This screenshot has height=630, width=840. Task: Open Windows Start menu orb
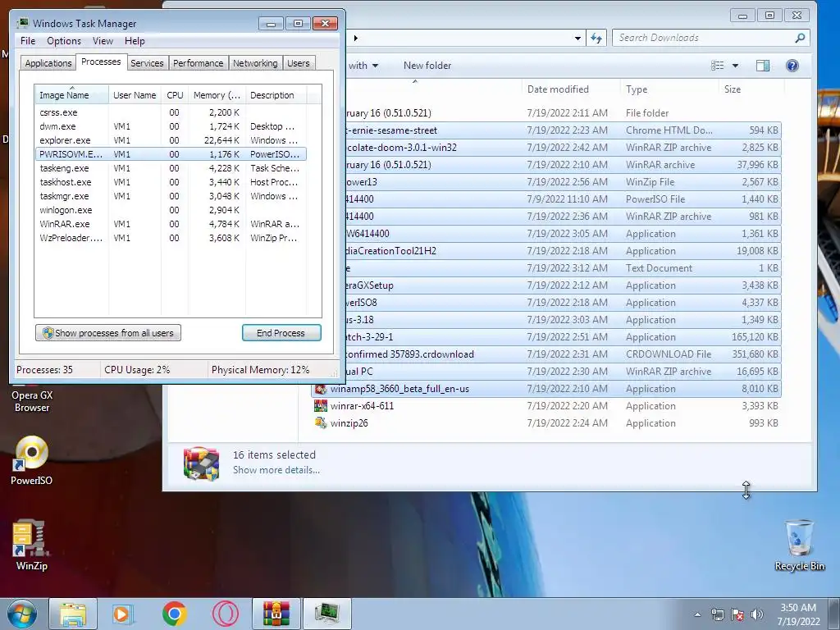click(x=22, y=614)
